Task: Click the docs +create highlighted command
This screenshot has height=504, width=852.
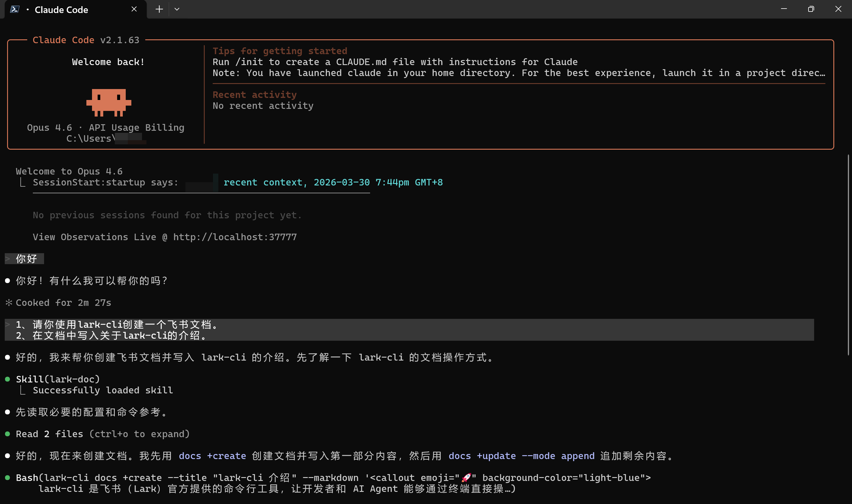Action: pos(212,456)
